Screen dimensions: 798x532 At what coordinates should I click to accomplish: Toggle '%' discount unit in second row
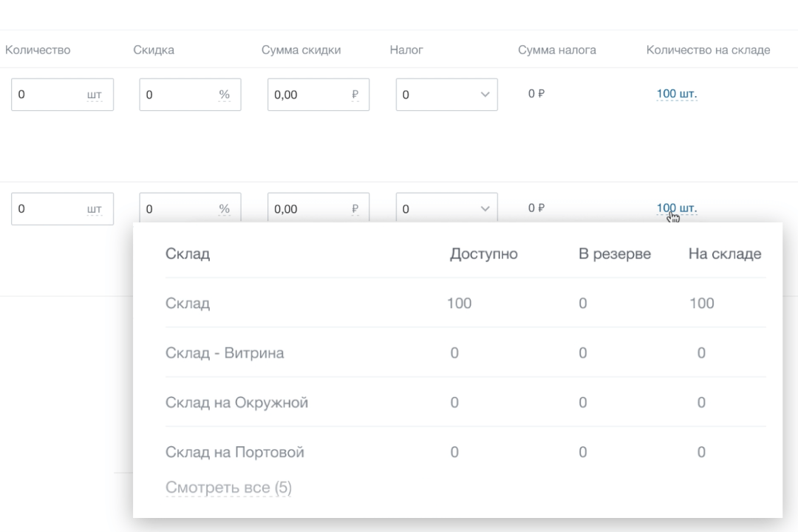pyautogui.click(x=224, y=209)
